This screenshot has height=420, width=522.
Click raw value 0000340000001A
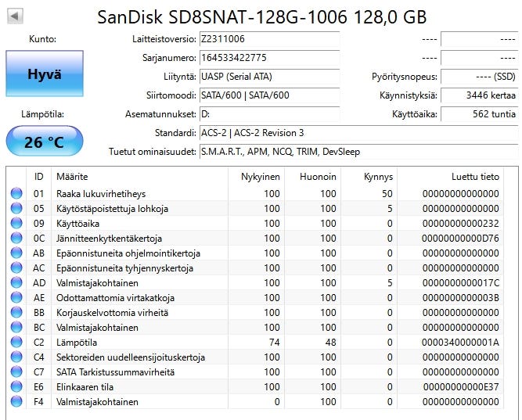coord(460,342)
